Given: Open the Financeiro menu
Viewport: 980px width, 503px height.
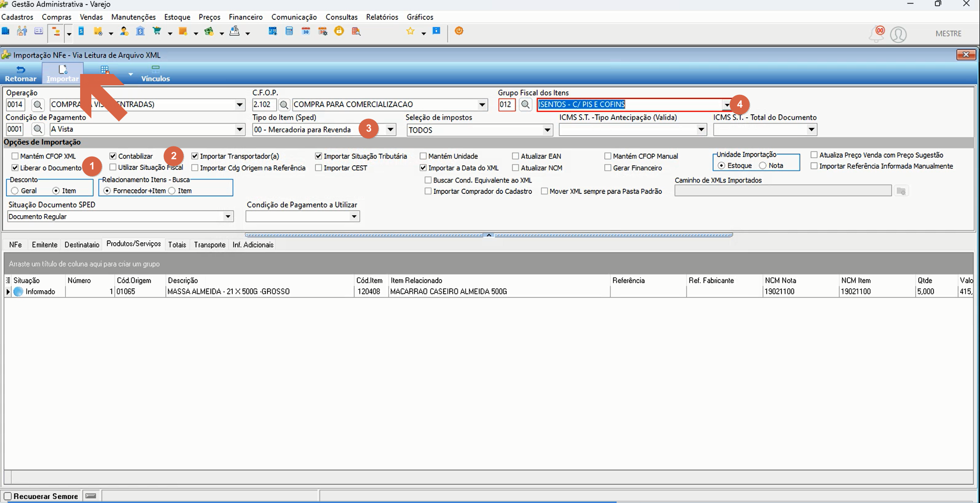Looking at the screenshot, I should (246, 17).
